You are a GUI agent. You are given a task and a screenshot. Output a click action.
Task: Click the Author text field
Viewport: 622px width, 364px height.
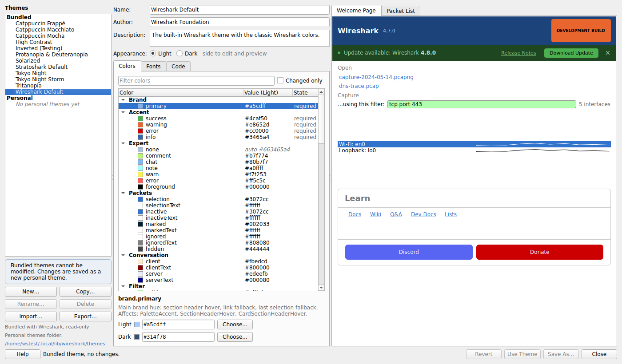pyautogui.click(x=239, y=22)
